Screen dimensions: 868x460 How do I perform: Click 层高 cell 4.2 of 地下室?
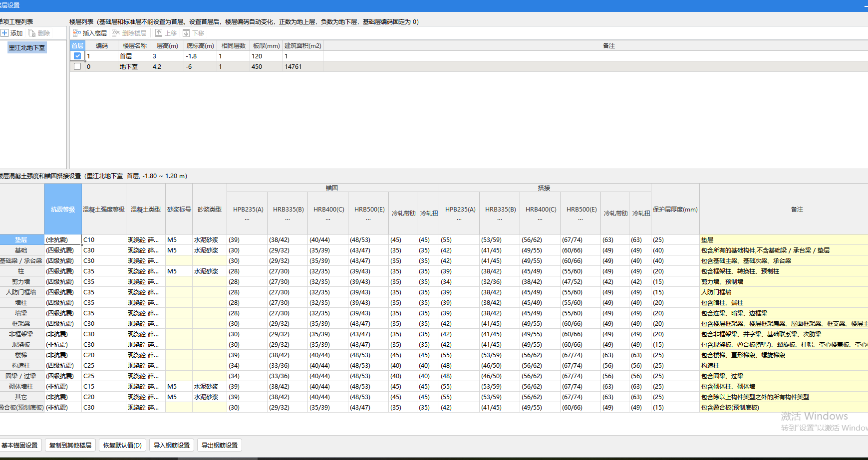click(167, 66)
